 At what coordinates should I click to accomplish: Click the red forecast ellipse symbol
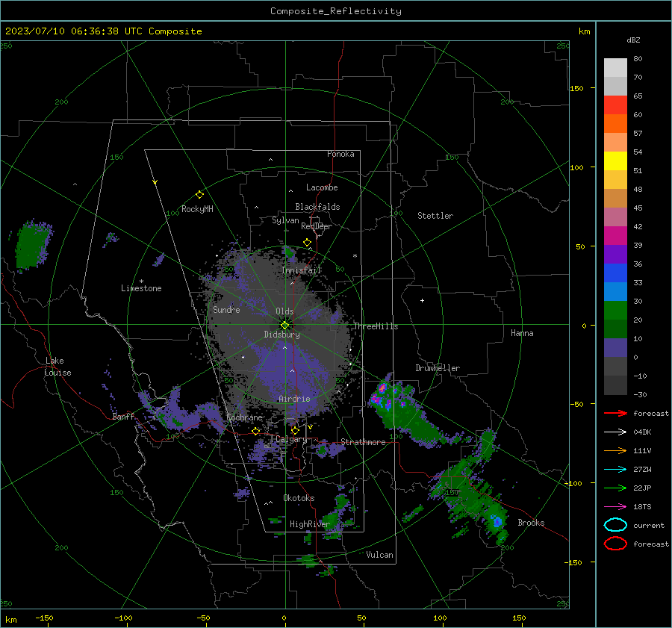(615, 544)
